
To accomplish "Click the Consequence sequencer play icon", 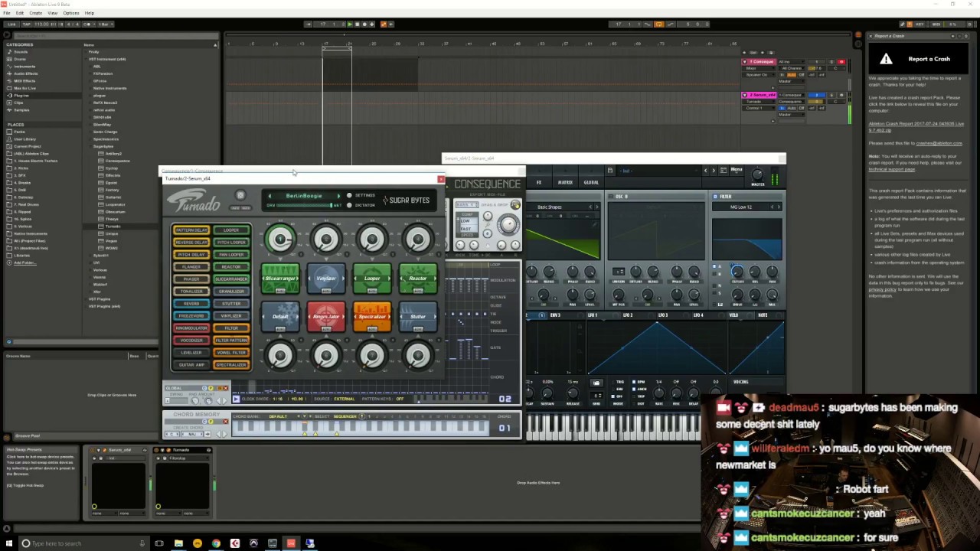I will coord(236,399).
